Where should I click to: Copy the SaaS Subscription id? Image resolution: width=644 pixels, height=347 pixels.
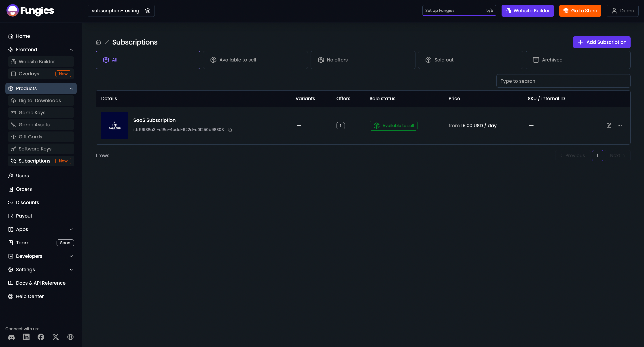(230, 129)
